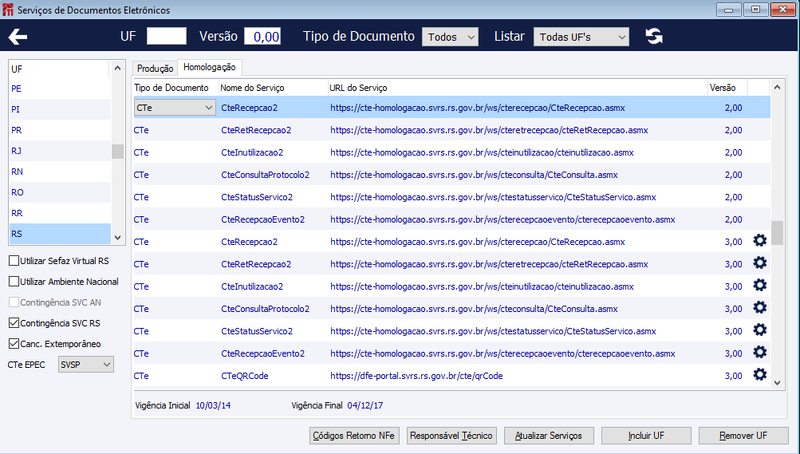Open gear settings for CteInutilizacao2 version 3,00
The height and width of the screenshot is (454, 800).
tap(760, 285)
